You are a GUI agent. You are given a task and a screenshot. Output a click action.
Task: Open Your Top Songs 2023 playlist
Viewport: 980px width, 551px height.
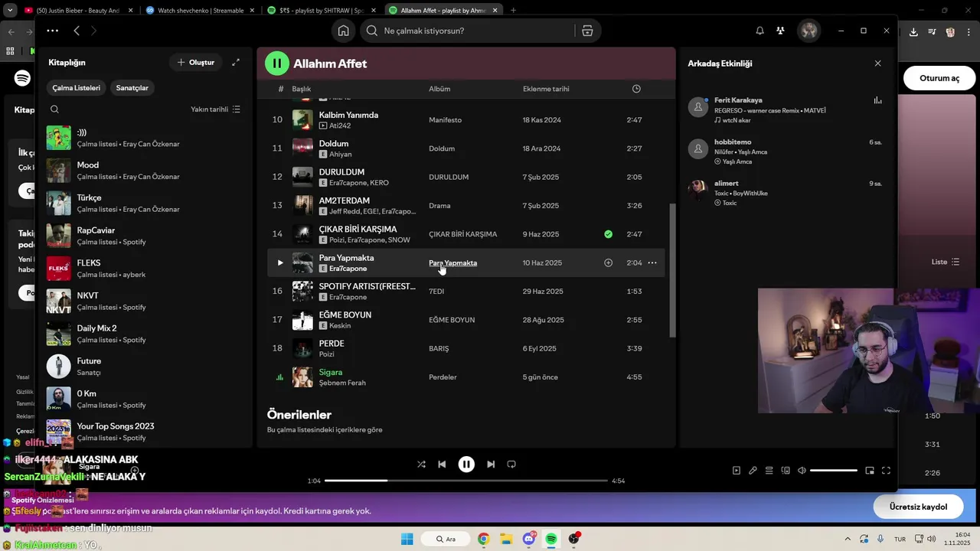tap(144, 432)
